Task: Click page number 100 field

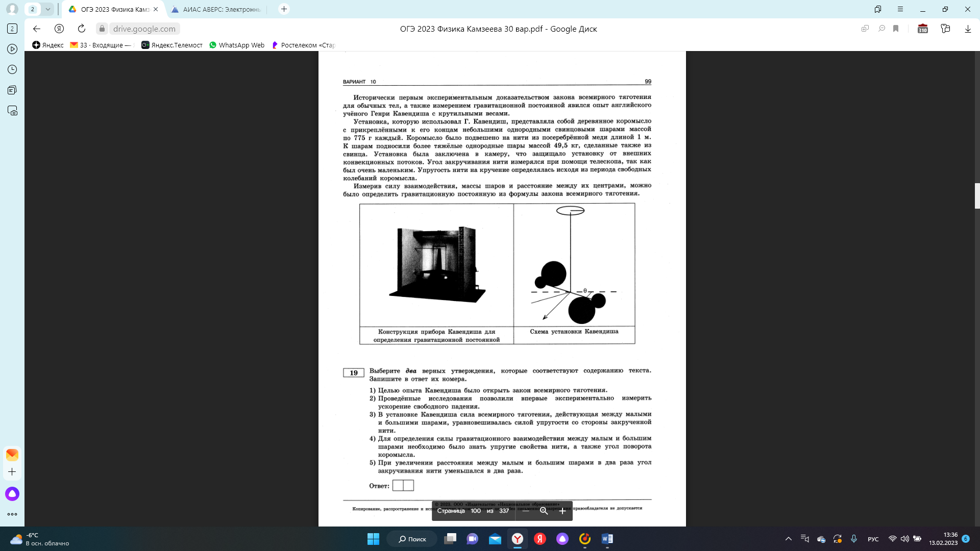Action: pyautogui.click(x=476, y=511)
